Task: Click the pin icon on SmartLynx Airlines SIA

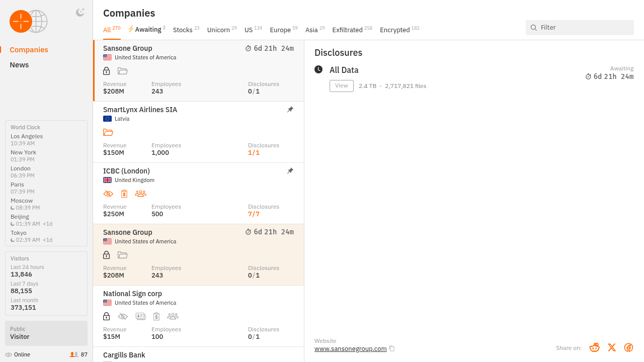Action: (x=290, y=110)
